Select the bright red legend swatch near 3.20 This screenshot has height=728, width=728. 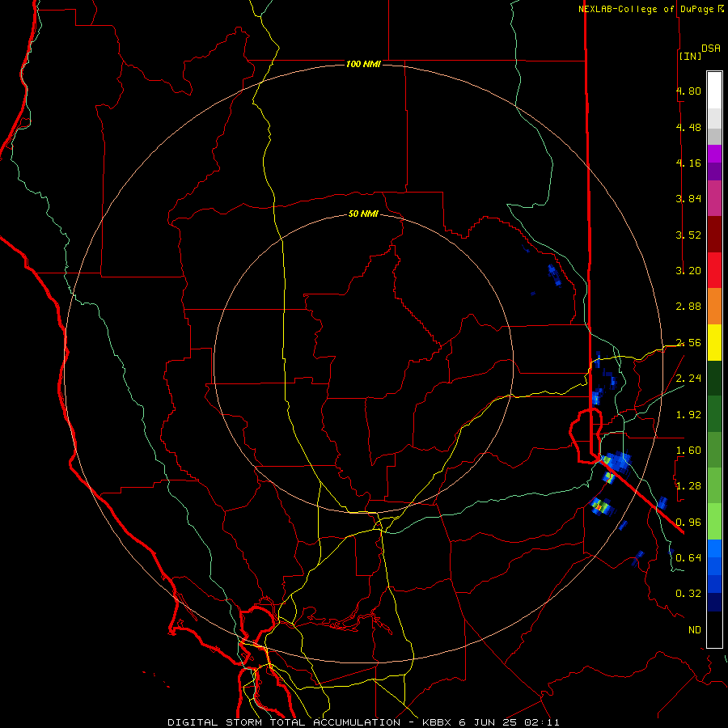[x=714, y=270]
